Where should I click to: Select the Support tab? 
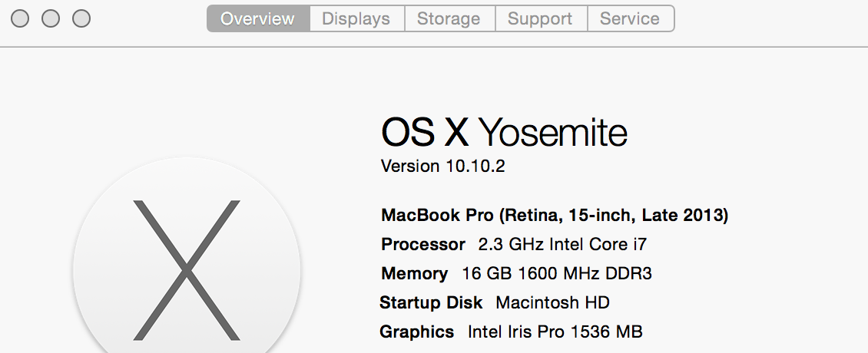[x=541, y=19]
